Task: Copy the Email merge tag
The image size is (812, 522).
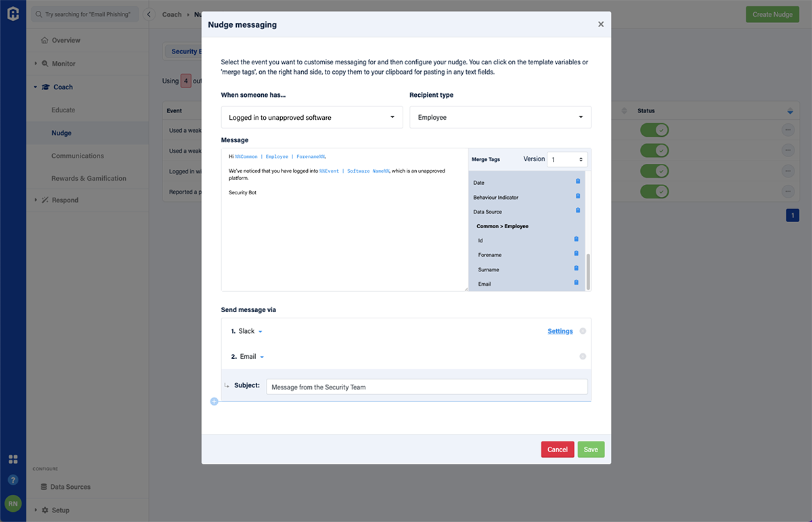Action: [576, 283]
